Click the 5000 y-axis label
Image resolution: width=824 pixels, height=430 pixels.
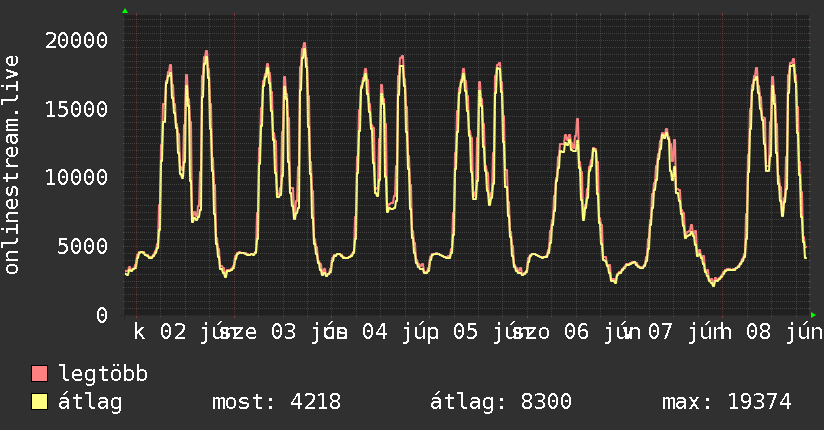[83, 247]
